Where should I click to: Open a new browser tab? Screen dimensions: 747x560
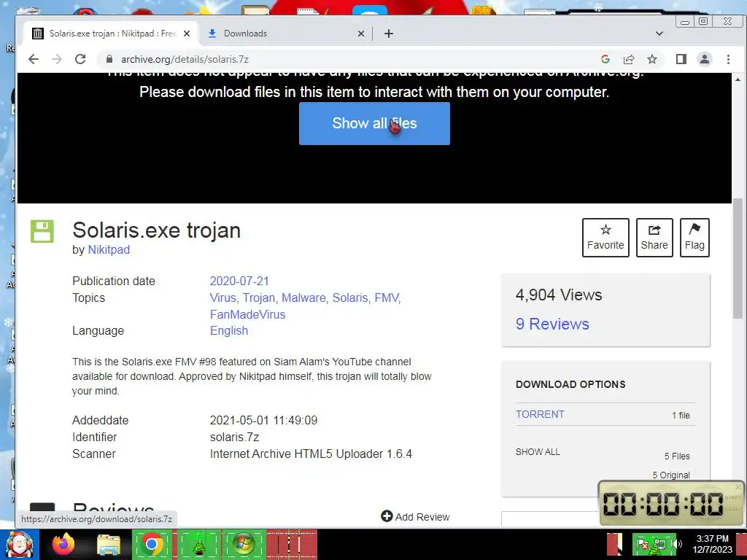click(x=389, y=34)
